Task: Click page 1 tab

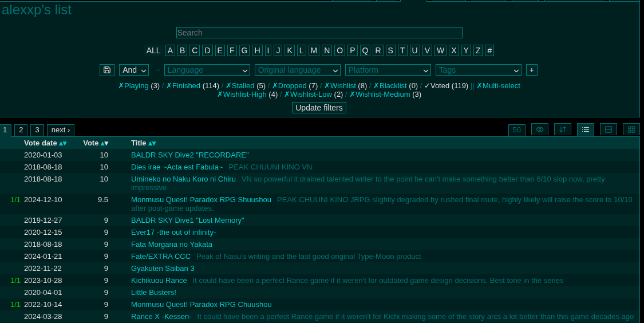Action: [5, 130]
